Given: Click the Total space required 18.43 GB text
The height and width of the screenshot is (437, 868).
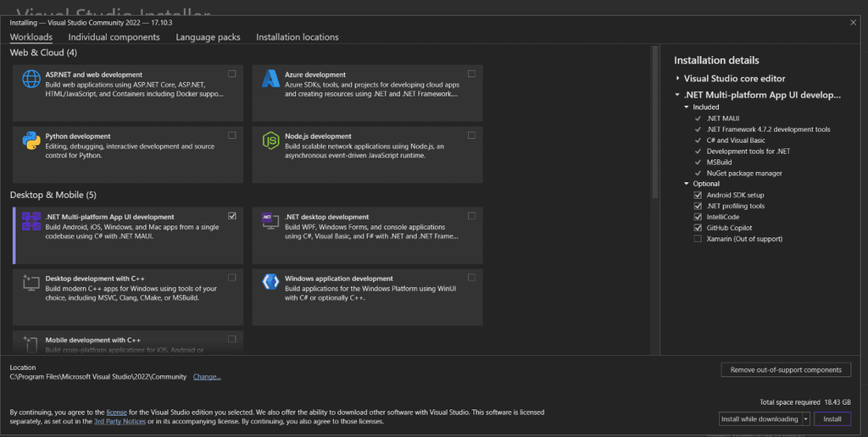Looking at the screenshot, I should click(805, 402).
